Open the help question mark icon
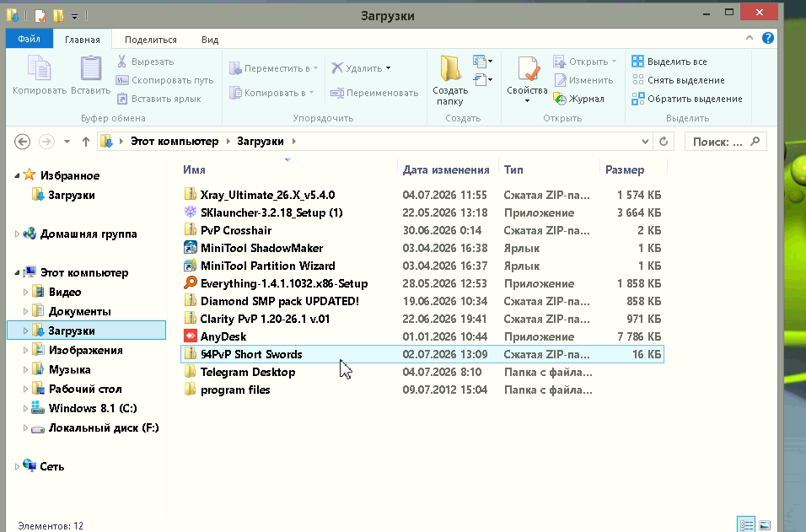Viewport: 806px width, 532px height. pyautogui.click(x=768, y=38)
